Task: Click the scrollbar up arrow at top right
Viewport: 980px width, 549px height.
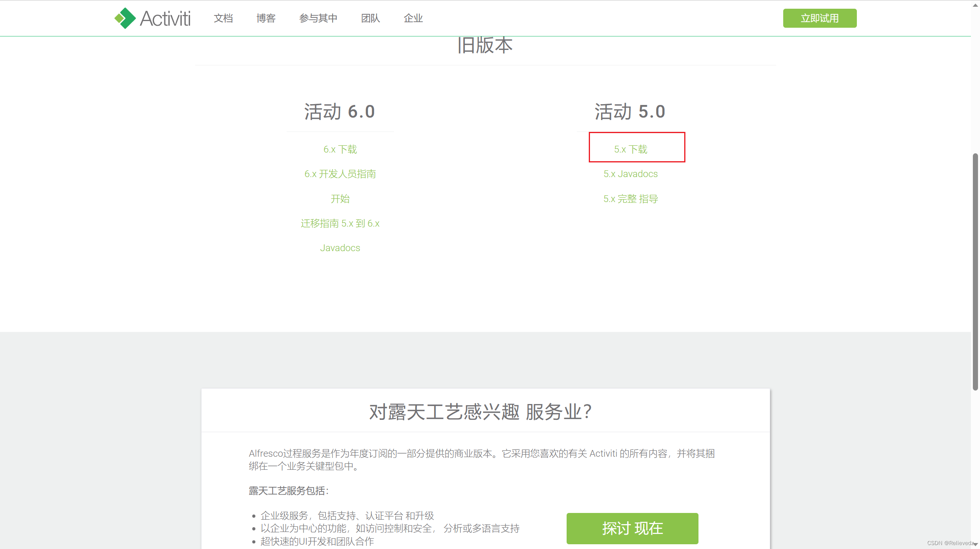Action: point(974,6)
